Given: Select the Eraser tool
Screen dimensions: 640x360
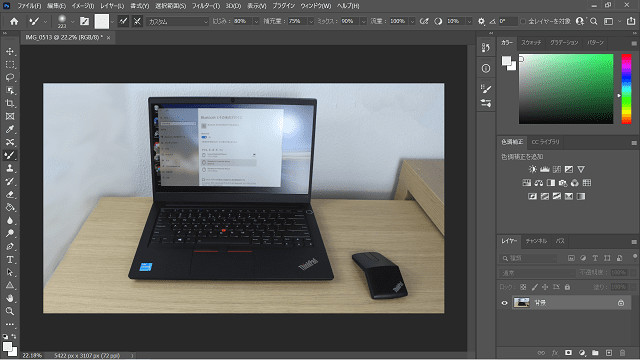Looking at the screenshot, I should click(x=10, y=194).
